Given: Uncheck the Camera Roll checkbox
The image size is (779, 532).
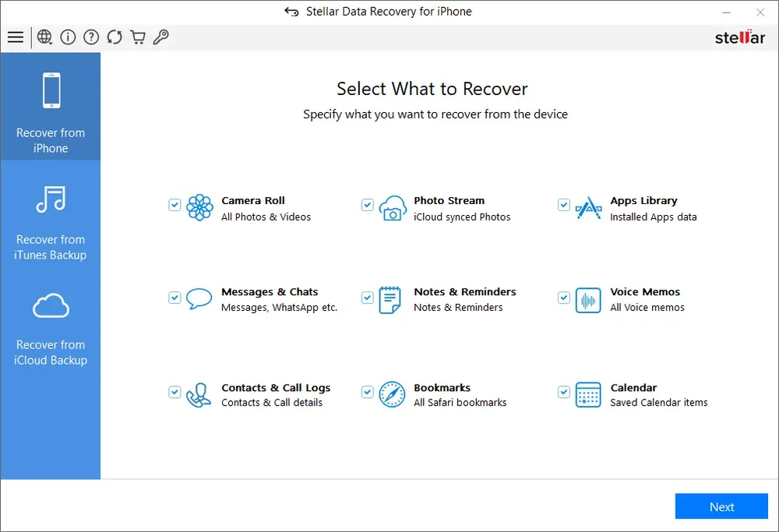Looking at the screenshot, I should 174,205.
